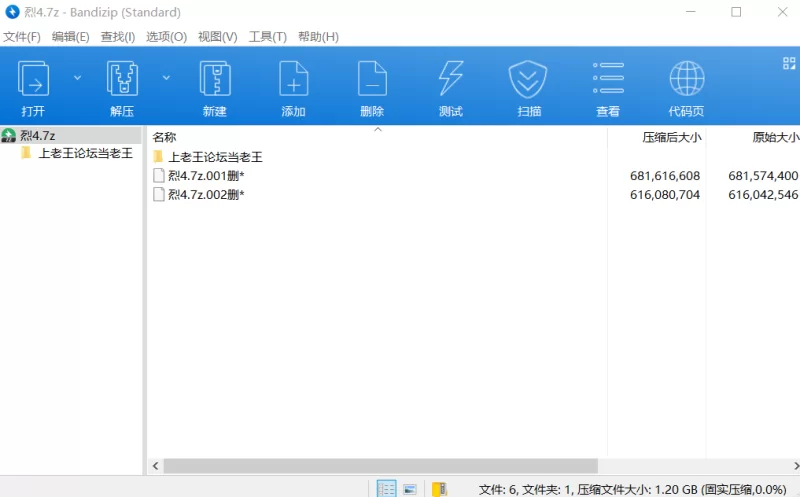Select file 烈4.7z.002删*

coord(206,195)
